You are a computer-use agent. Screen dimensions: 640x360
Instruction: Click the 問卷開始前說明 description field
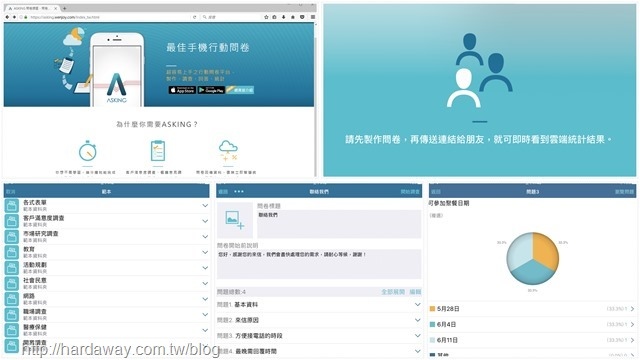click(319, 264)
